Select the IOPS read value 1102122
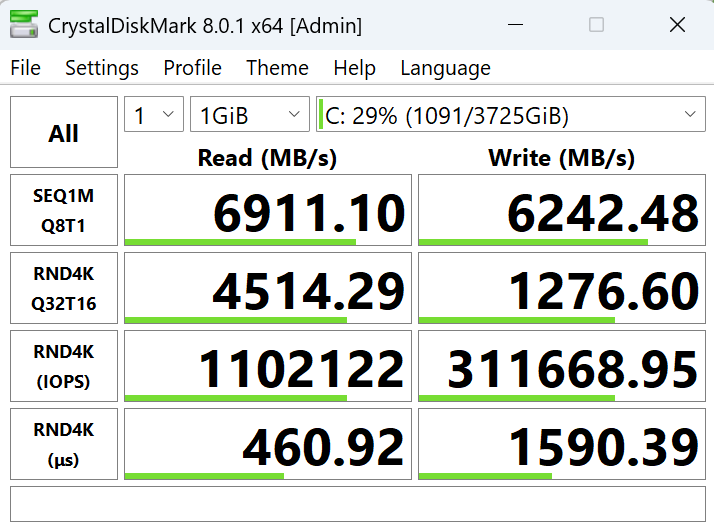714x523 pixels. (268, 366)
